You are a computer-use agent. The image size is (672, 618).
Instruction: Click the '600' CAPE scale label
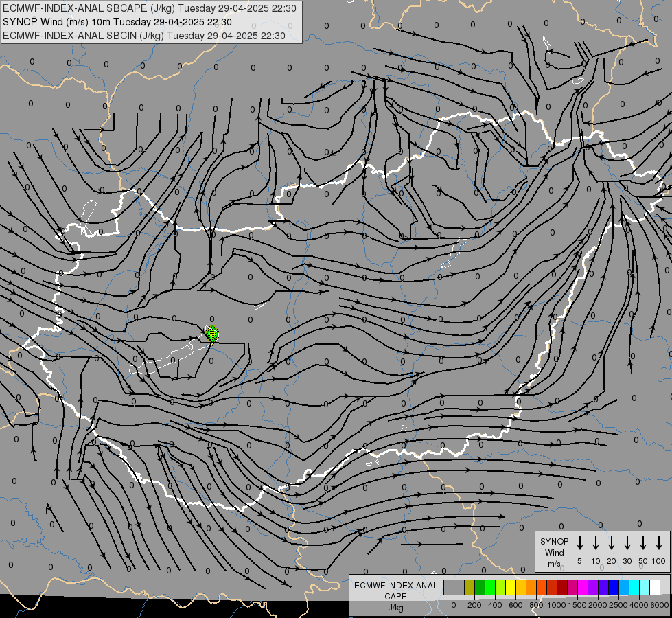pyautogui.click(x=515, y=605)
